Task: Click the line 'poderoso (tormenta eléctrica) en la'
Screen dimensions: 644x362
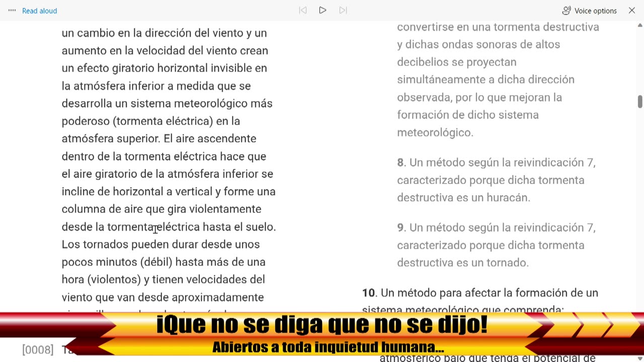Action: [151, 121]
